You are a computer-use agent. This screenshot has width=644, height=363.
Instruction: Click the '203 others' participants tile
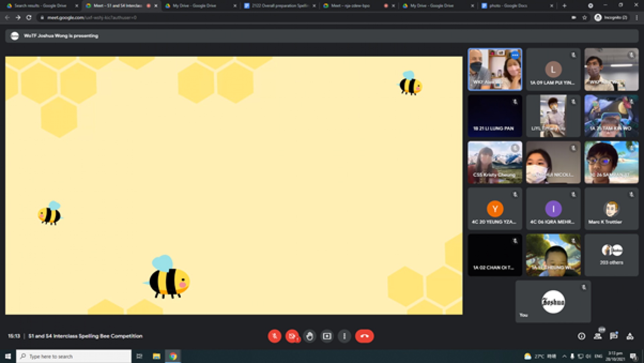coord(611,255)
